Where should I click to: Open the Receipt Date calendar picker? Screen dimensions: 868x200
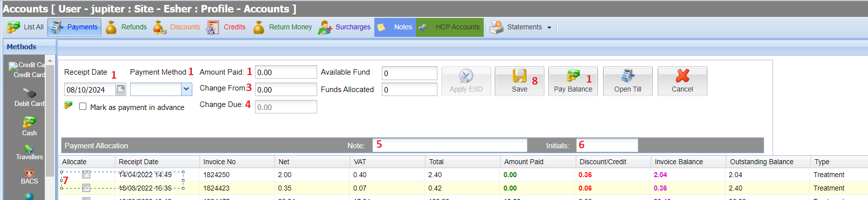(x=120, y=89)
